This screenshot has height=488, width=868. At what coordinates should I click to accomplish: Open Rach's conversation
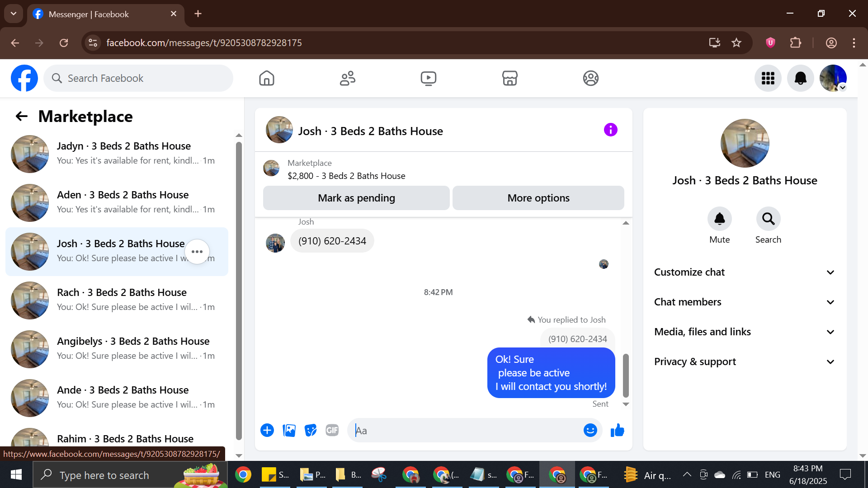coord(117,300)
